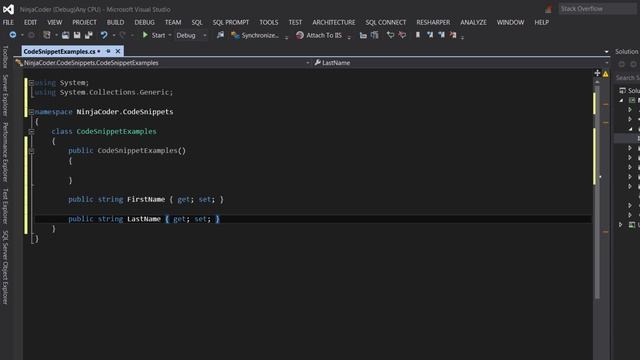Click the Save All icon
Viewport: 640px width, 360px height.
pyautogui.click(x=89, y=35)
